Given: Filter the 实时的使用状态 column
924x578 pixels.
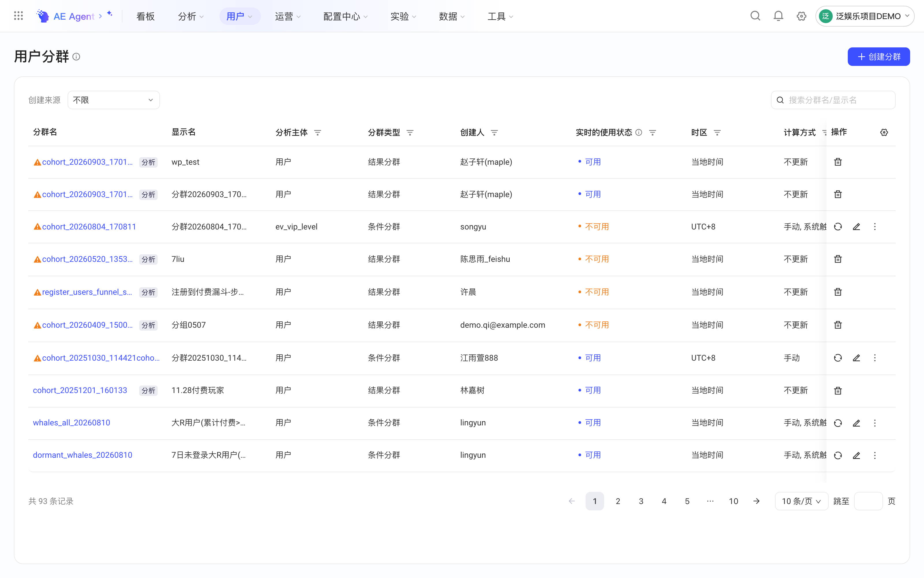Looking at the screenshot, I should (653, 133).
